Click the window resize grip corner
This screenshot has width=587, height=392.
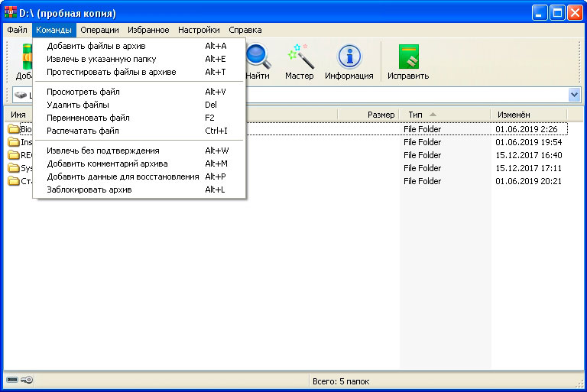point(580,384)
